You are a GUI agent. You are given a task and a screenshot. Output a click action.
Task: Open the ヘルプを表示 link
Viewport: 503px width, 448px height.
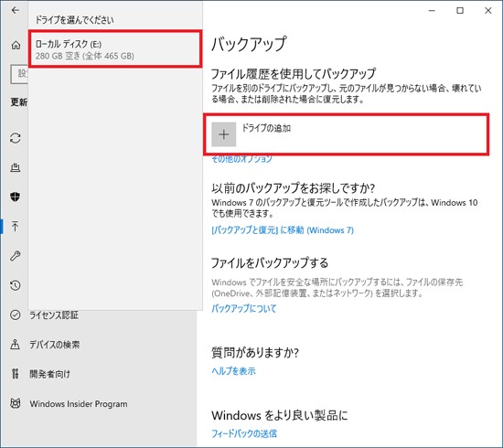click(x=233, y=371)
